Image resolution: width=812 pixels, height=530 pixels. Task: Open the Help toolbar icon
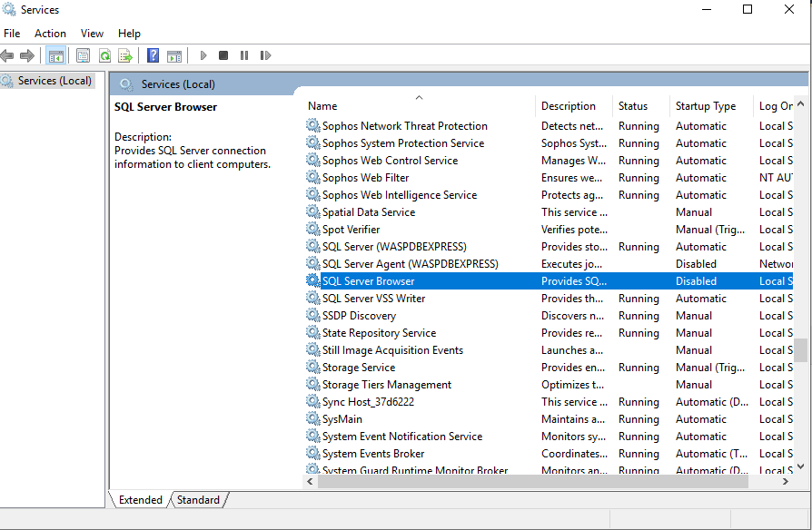pos(153,55)
